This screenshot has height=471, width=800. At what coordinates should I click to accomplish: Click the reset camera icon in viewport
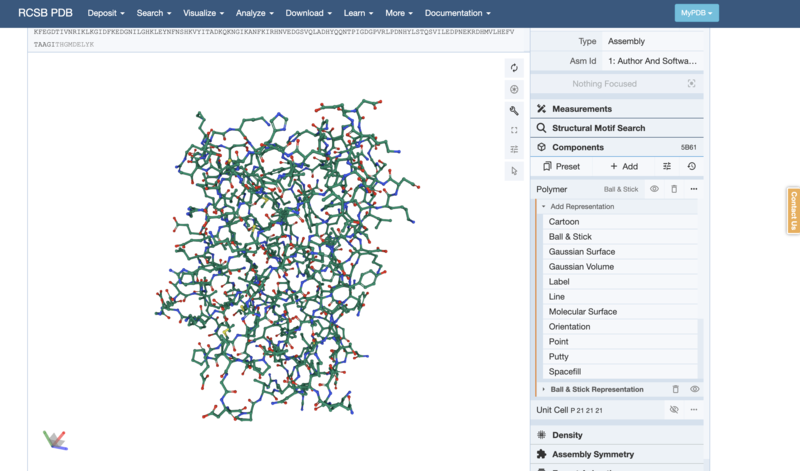[x=514, y=68]
